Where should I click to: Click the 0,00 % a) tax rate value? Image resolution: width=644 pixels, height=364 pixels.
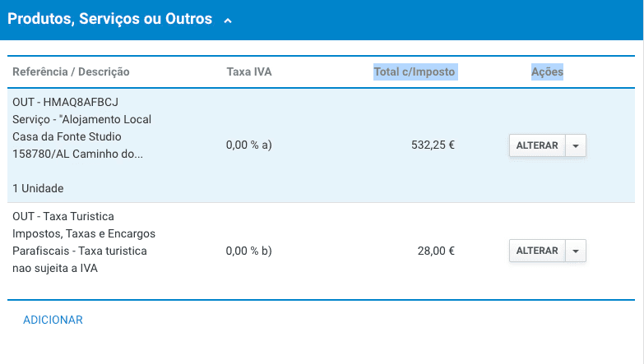click(x=249, y=145)
